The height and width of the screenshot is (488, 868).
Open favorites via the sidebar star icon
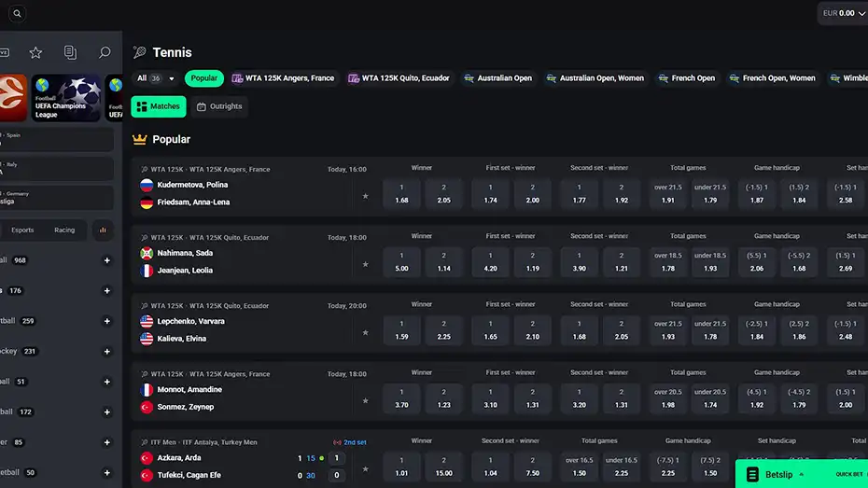[x=35, y=53]
